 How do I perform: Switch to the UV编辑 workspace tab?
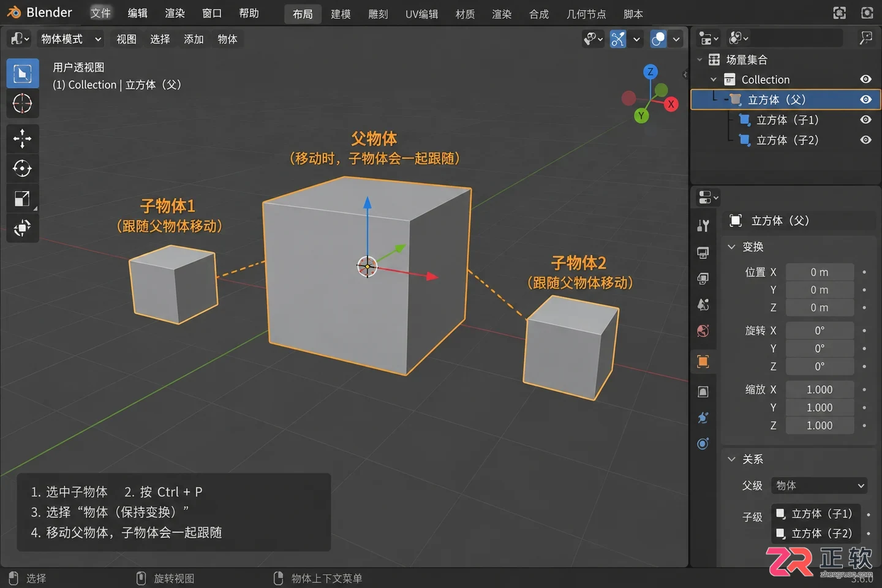pyautogui.click(x=421, y=14)
